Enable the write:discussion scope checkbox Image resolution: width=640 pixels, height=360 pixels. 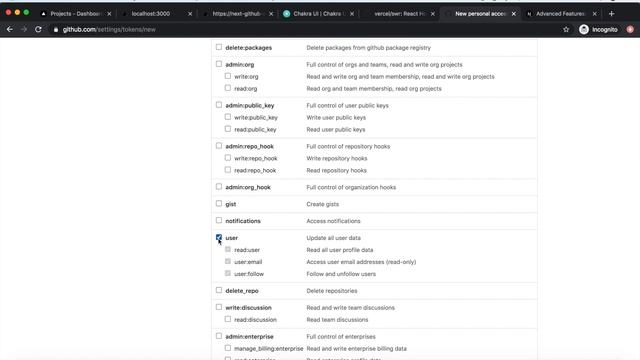tap(219, 307)
